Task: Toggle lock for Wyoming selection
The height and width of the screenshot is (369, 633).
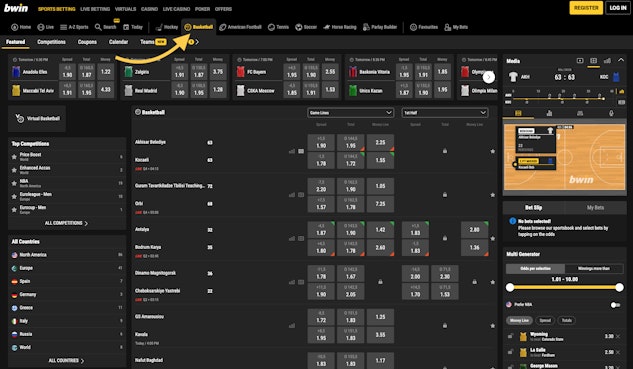Action: click(x=510, y=336)
